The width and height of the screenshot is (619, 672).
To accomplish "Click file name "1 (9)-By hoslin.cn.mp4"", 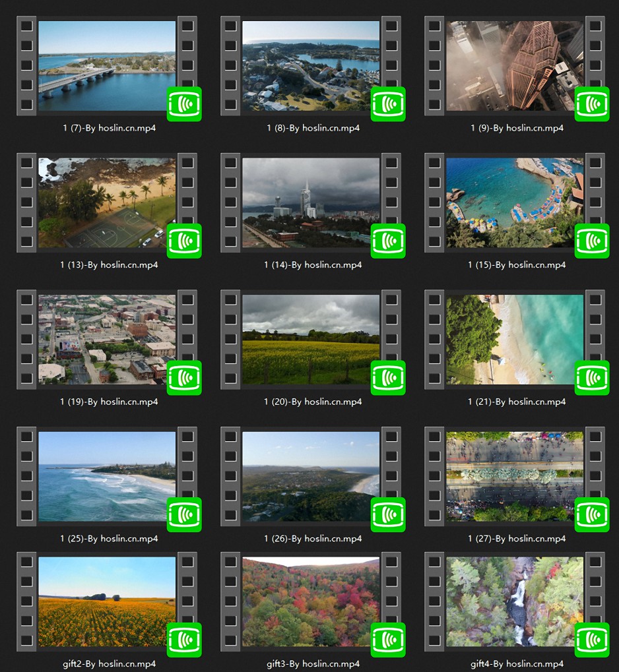I will [x=517, y=128].
